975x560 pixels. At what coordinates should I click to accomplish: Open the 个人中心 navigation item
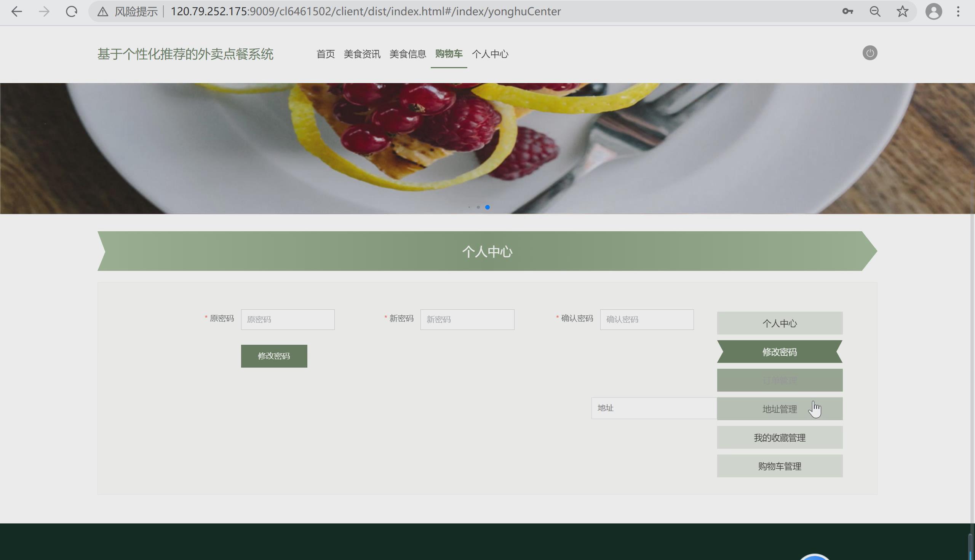pyautogui.click(x=491, y=54)
